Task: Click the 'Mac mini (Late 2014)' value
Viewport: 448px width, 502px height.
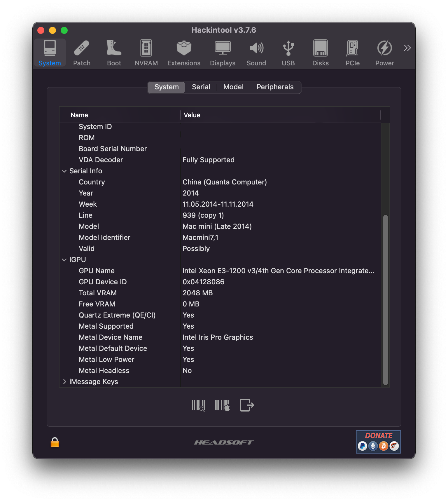Action: click(x=217, y=226)
